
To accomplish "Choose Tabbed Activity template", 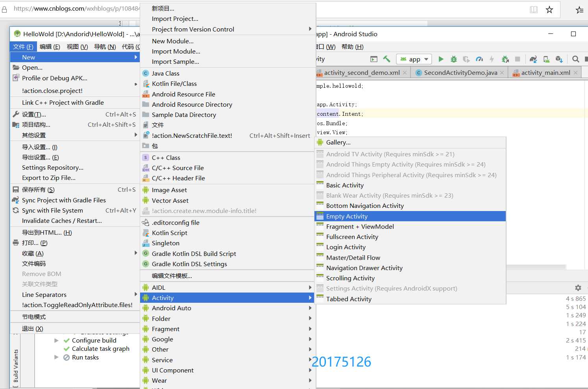I will [410, 299].
